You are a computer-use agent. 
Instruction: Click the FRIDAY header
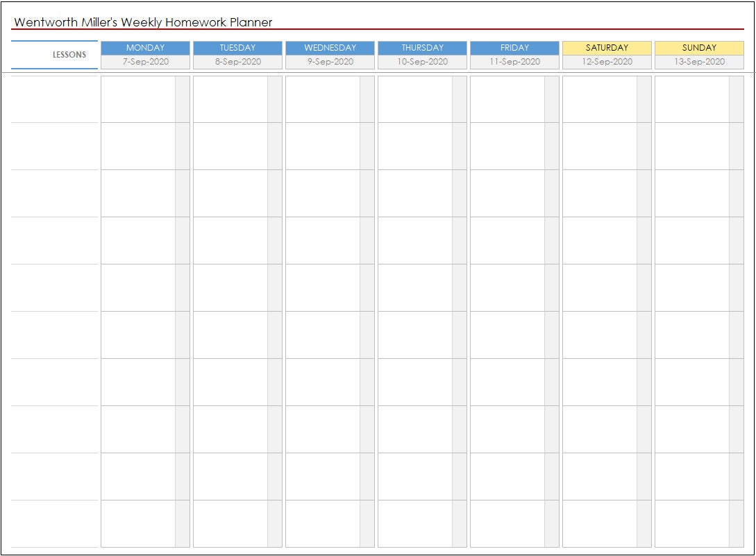click(x=514, y=48)
